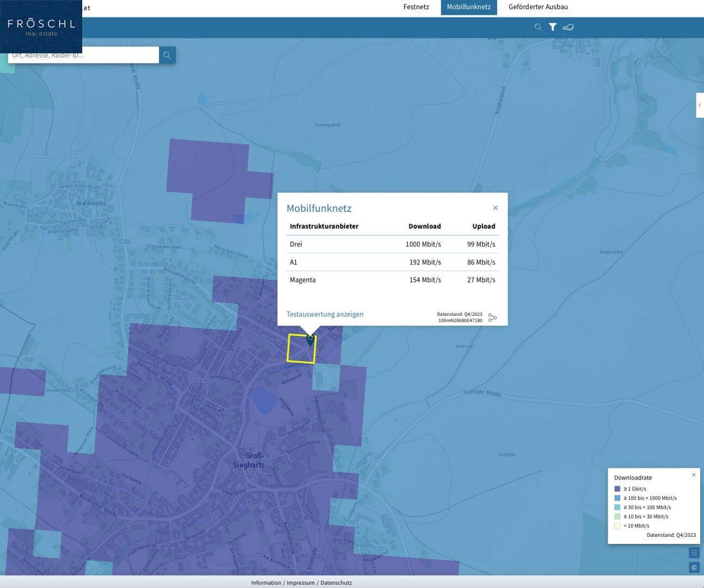Focus the Ort, Adresse, Raster-ID search field
This screenshot has width=704, height=588.
pyautogui.click(x=83, y=55)
